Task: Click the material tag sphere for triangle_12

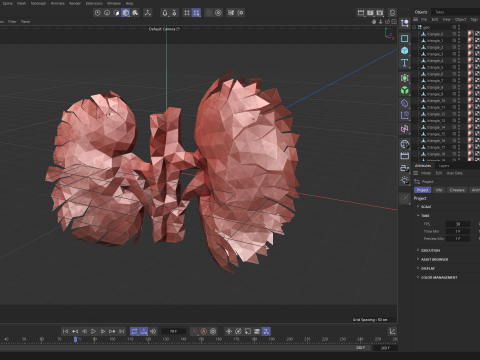Action: 470,114
